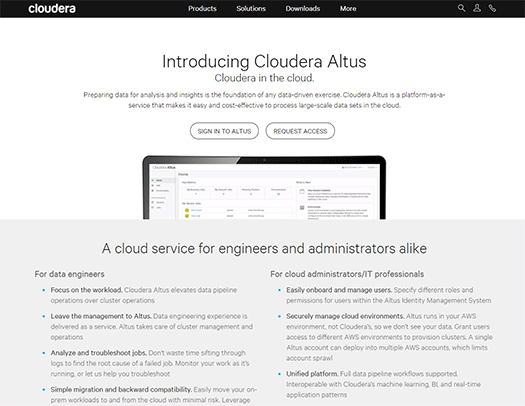Click the Cloudera logo

pos(52,9)
